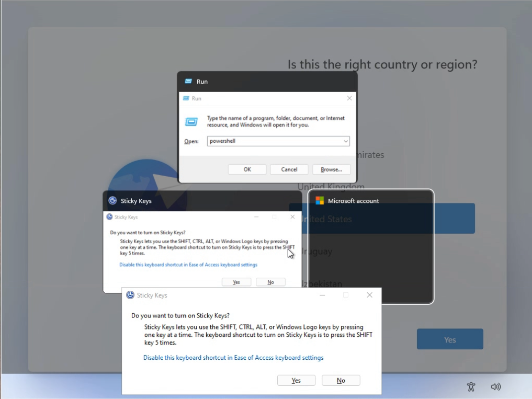This screenshot has height=399, width=532.
Task: Close the front Sticky Keys dialog
Action: pyautogui.click(x=369, y=295)
